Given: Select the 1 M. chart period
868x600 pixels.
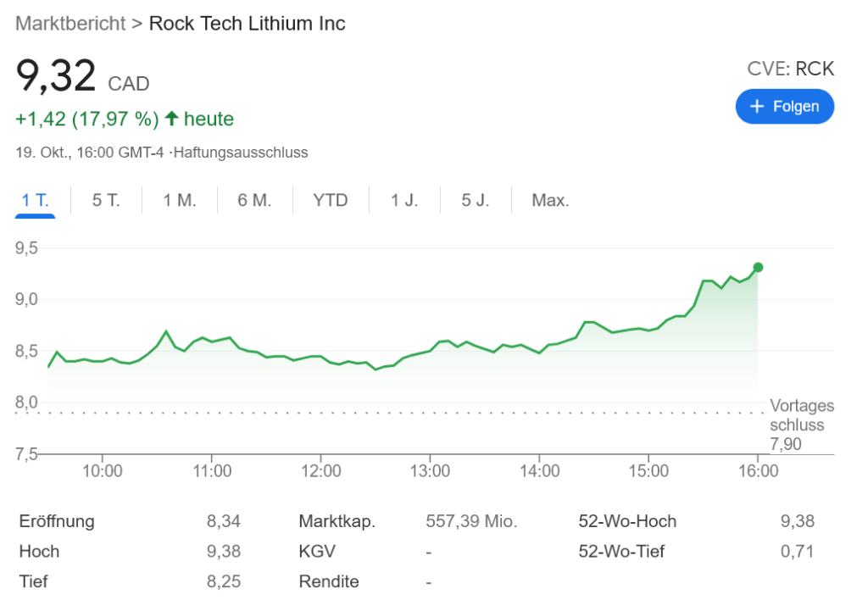Looking at the screenshot, I should pos(180,200).
